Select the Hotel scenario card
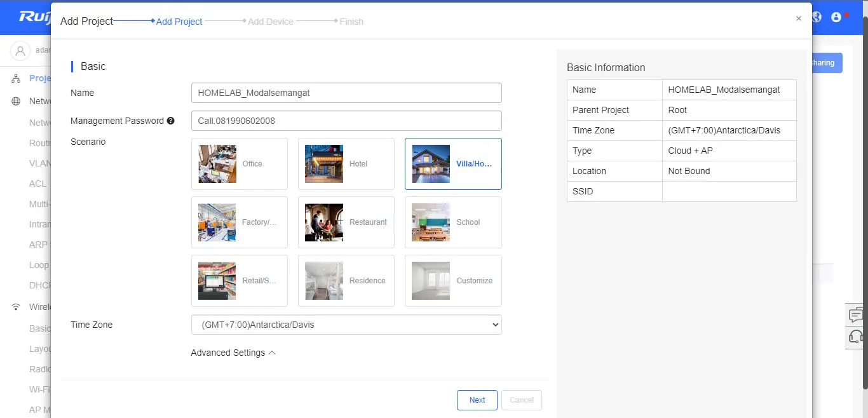Viewport: 868px width, 418px height. pyautogui.click(x=346, y=164)
